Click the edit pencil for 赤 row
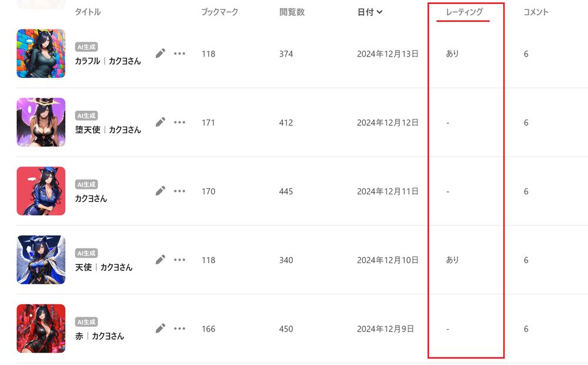 click(x=160, y=328)
